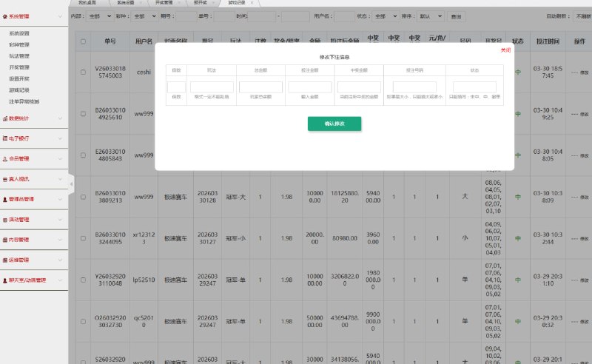
Task: Click the 投注号码 input field in dialog
Action: click(414, 87)
